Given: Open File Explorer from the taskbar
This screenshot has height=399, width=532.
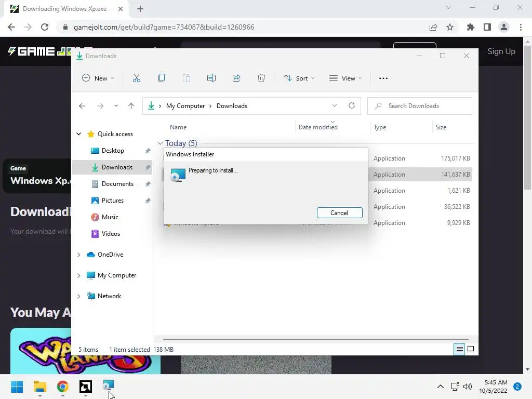Looking at the screenshot, I should [40, 387].
